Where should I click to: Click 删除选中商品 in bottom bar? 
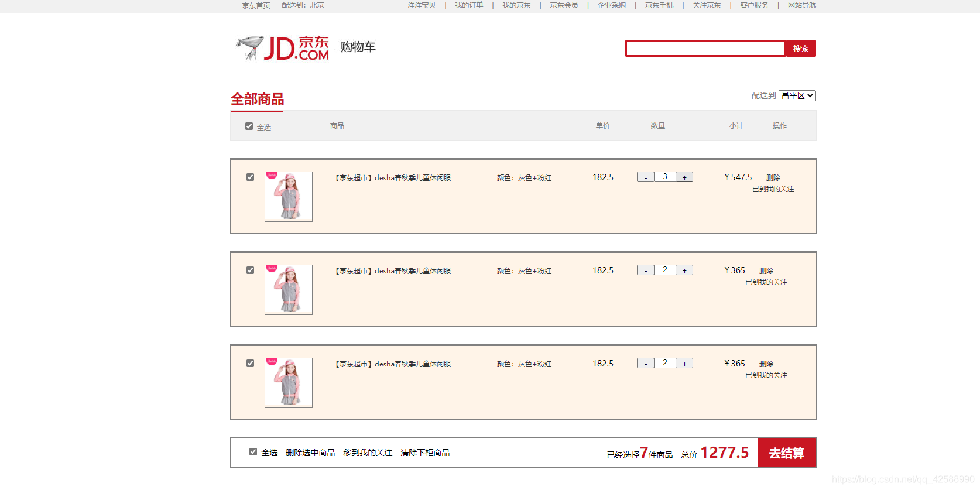click(310, 453)
